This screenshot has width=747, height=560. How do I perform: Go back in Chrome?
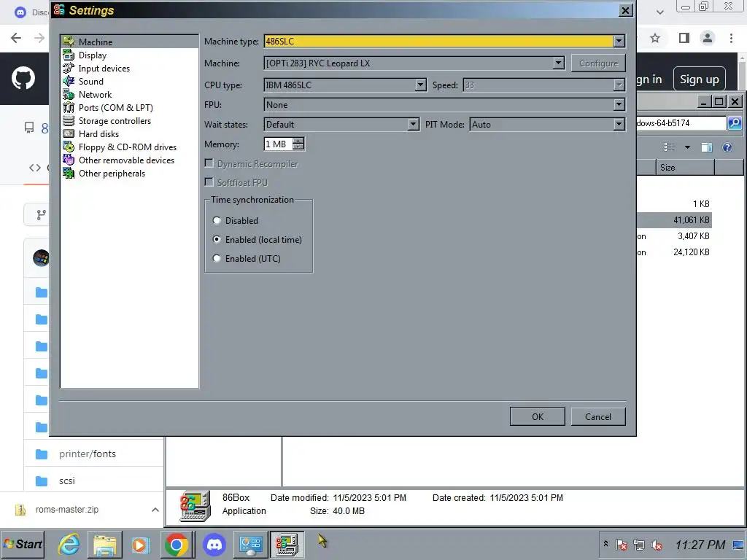[16, 38]
